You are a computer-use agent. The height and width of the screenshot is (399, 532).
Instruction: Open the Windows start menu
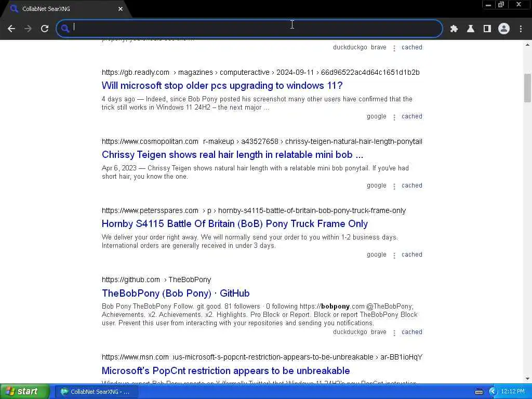(x=25, y=392)
